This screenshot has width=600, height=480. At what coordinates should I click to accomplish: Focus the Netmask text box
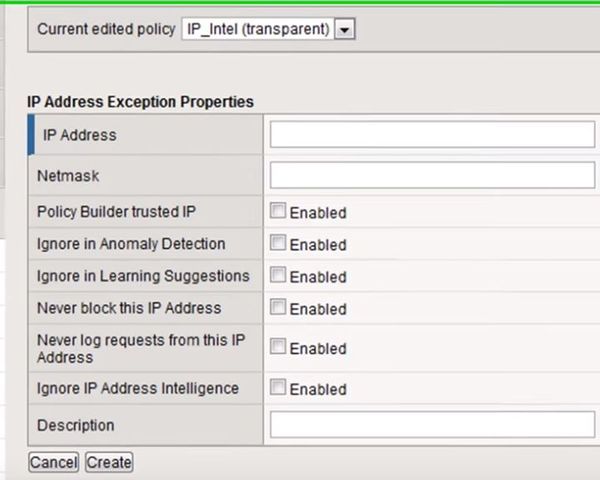click(x=432, y=176)
